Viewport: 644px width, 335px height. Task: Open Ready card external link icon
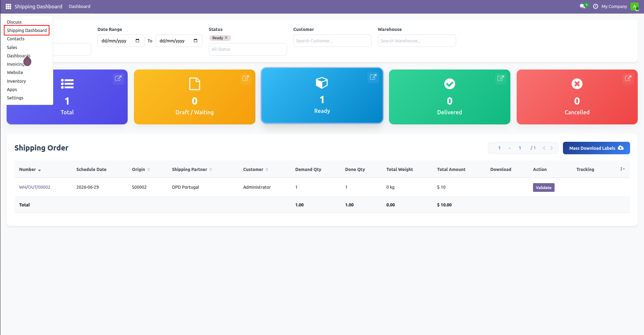pyautogui.click(x=373, y=77)
